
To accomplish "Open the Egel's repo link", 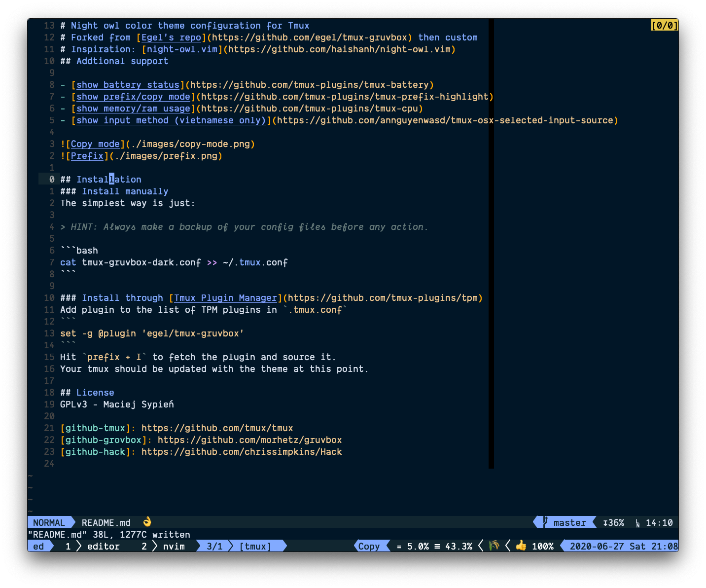I will 171,37.
